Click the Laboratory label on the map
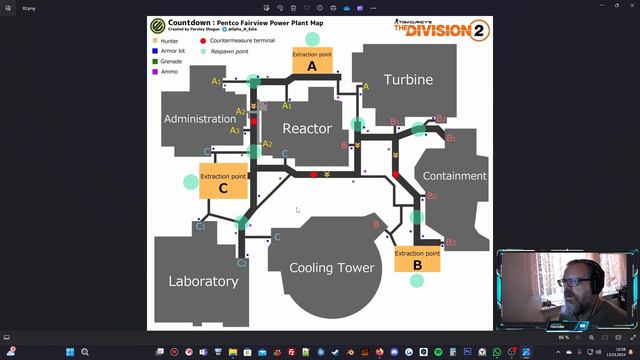This screenshot has height=360, width=640. click(203, 281)
